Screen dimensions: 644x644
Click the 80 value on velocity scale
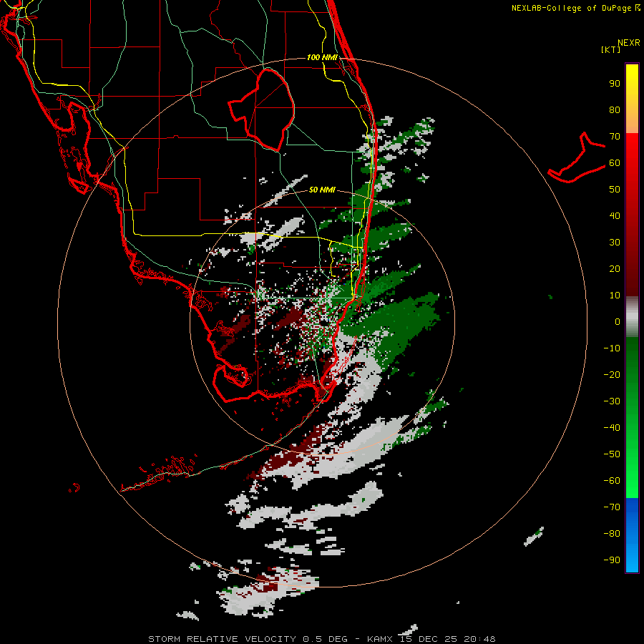(615, 110)
